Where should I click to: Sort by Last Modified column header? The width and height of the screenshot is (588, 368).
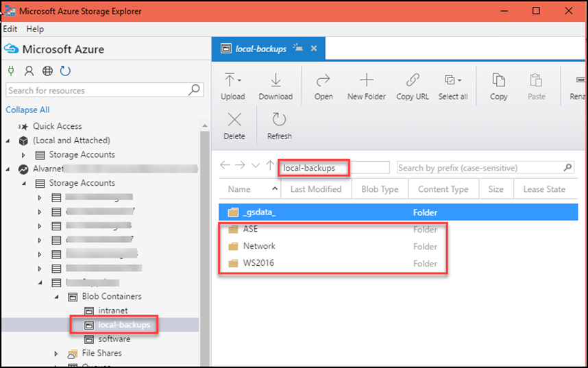[x=316, y=189]
